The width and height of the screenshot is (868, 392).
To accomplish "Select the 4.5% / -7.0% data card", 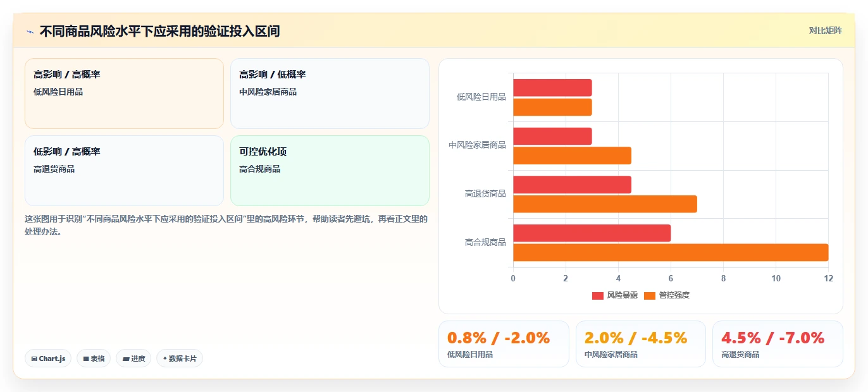I will click(778, 344).
